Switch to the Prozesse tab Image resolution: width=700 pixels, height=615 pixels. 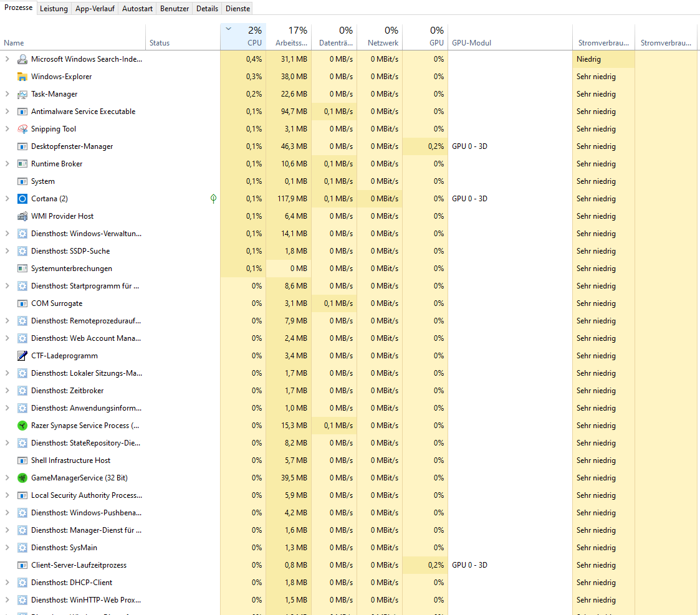click(x=18, y=7)
